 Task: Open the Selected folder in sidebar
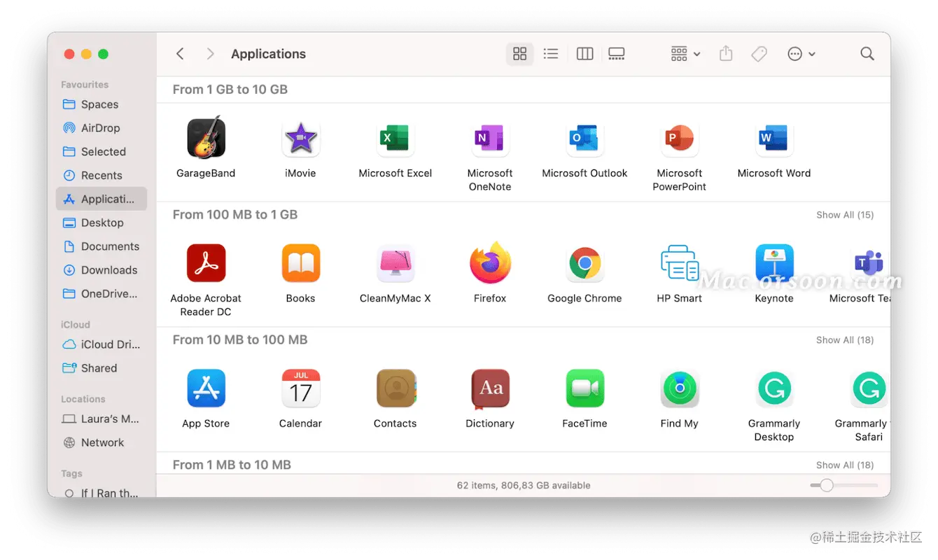pyautogui.click(x=101, y=152)
